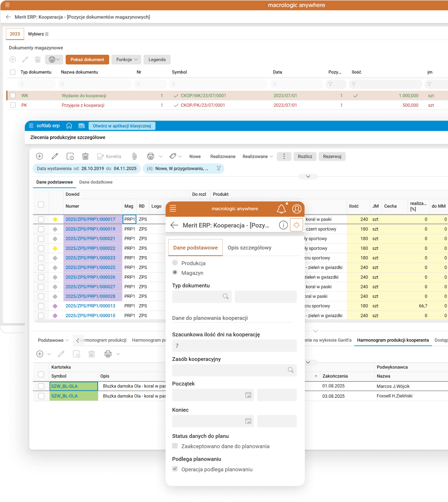This screenshot has height=502, width=448.
Task: Open the user profile icon
Action: [297, 209]
